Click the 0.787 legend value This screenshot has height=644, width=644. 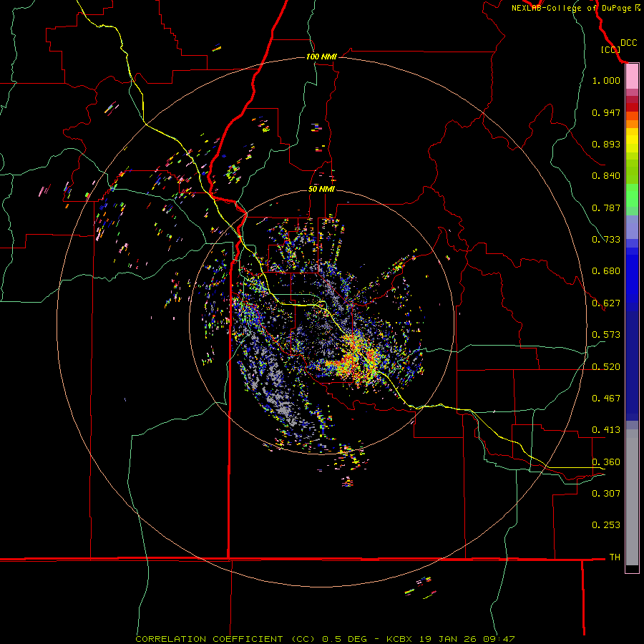606,208
